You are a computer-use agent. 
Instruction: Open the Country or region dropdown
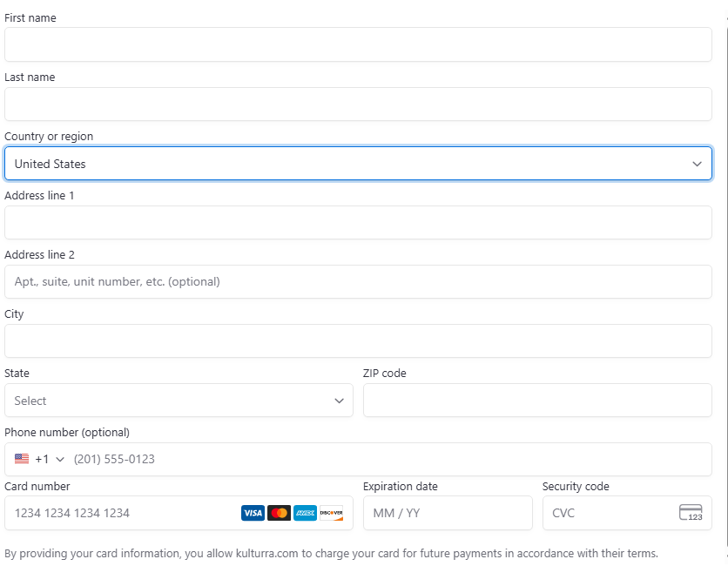[358, 164]
